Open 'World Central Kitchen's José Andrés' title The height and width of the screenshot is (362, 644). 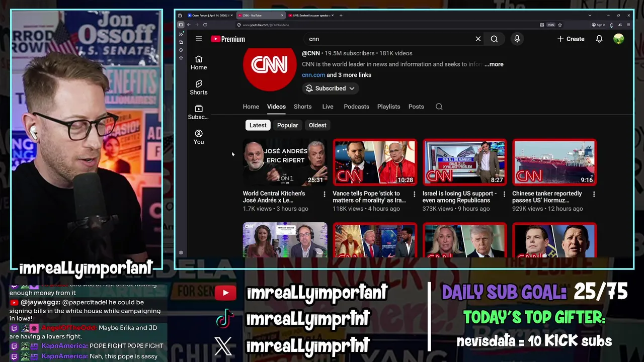click(274, 197)
